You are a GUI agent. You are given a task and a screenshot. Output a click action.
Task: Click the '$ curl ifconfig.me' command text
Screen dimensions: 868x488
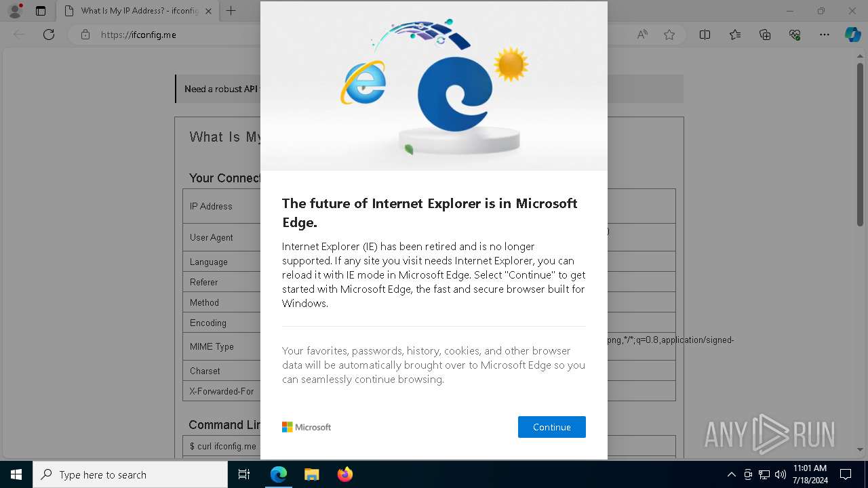(x=223, y=446)
